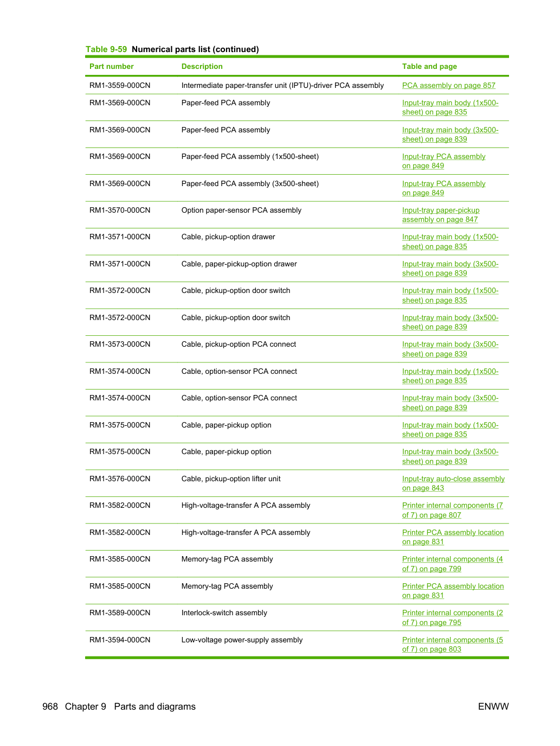
Task: Follow Printer internal components (2 of 7) link
Action: pyautogui.click(x=452, y=617)
